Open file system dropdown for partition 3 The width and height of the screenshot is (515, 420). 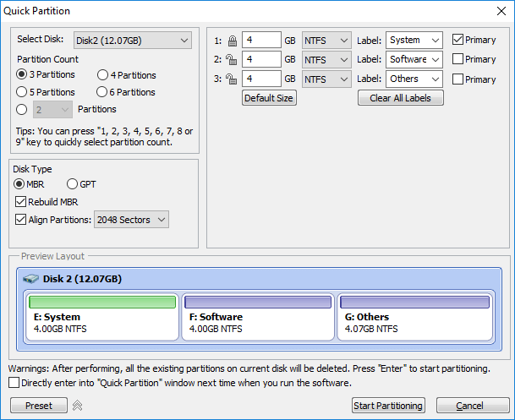tap(326, 79)
